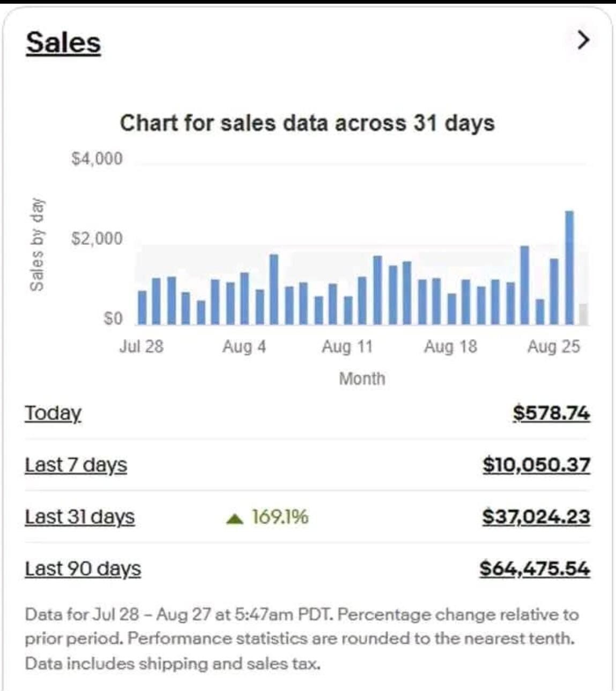Screen dimensions: 616x691
Task: Click the green up-triangle trend icon
Action: (235, 518)
